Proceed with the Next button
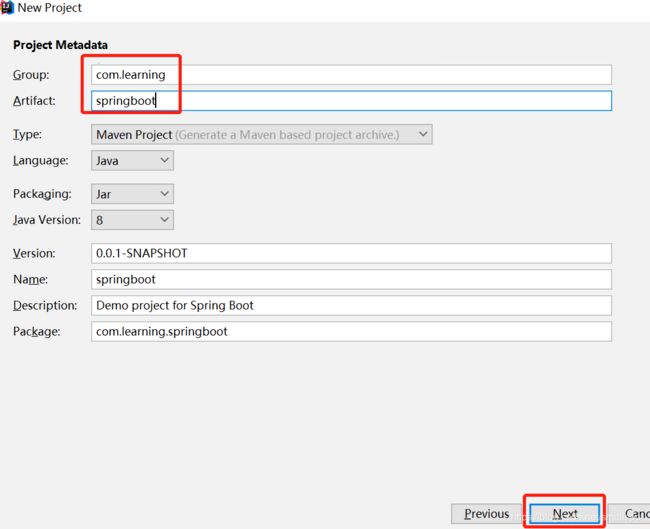Screen dimensions: 650x529 pos(565,514)
